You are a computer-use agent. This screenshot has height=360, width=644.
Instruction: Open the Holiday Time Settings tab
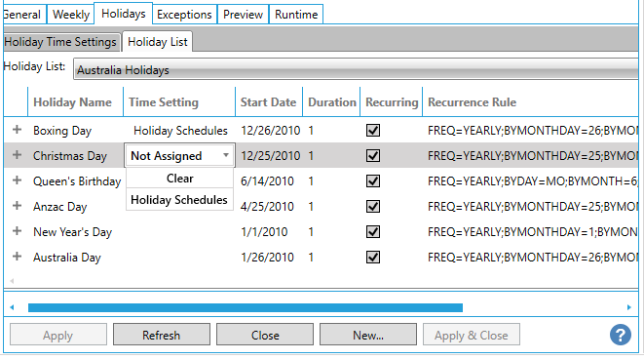pos(60,42)
